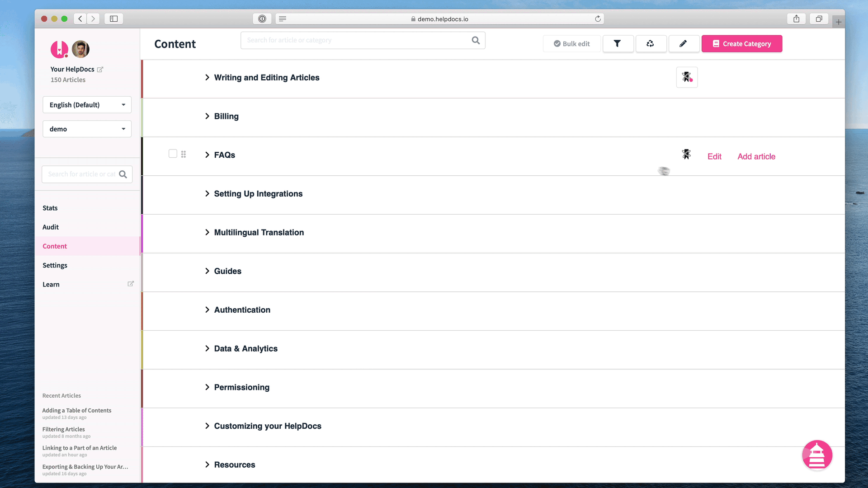Toggle Safari sidebar button

click(x=114, y=19)
